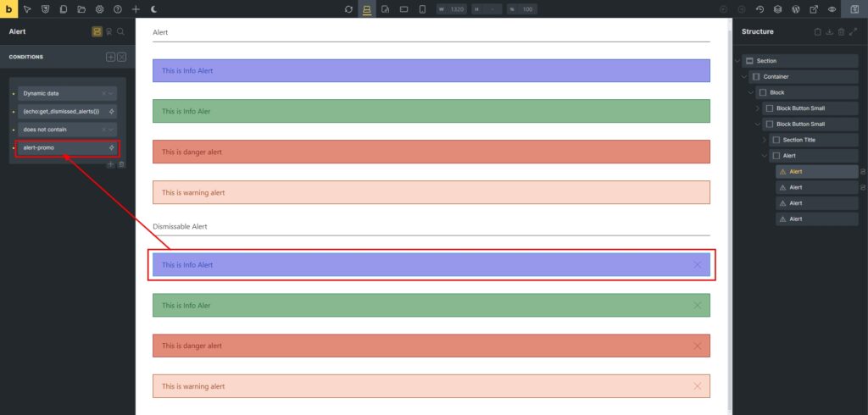This screenshot has width=868, height=415.
Task: Click the alert-promo value field
Action: (x=67, y=147)
